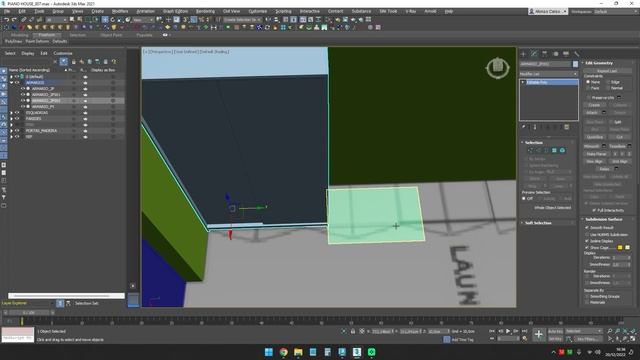Image resolution: width=640 pixels, height=360 pixels.
Task: Open Google Chrome from the taskbar
Action: coord(283,352)
